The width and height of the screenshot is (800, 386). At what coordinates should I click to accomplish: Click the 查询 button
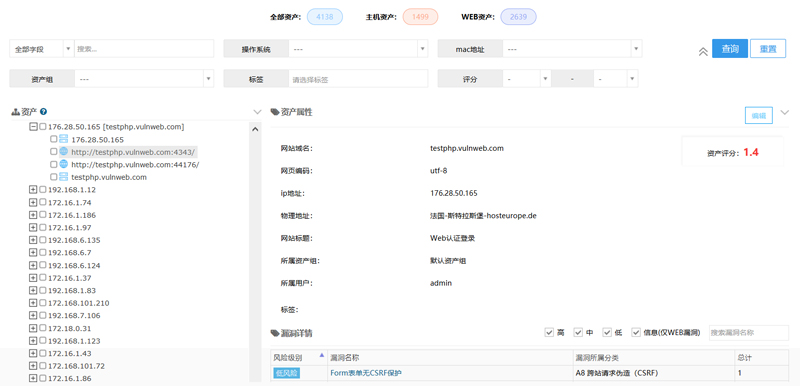[x=730, y=49]
